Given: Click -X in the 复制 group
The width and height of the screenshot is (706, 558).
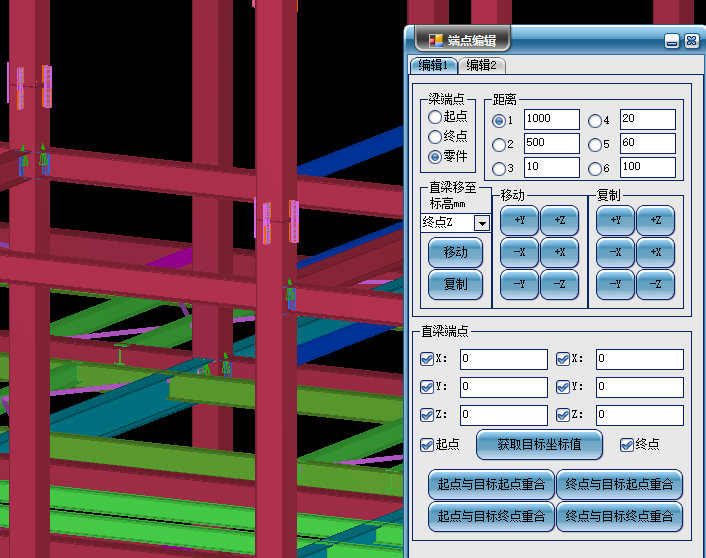Looking at the screenshot, I should pos(615,252).
